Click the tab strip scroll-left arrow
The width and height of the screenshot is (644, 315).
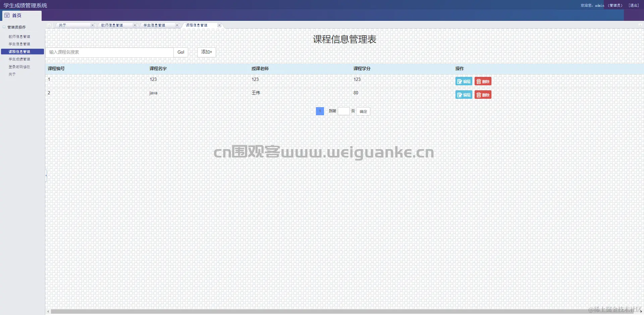pyautogui.click(x=49, y=25)
